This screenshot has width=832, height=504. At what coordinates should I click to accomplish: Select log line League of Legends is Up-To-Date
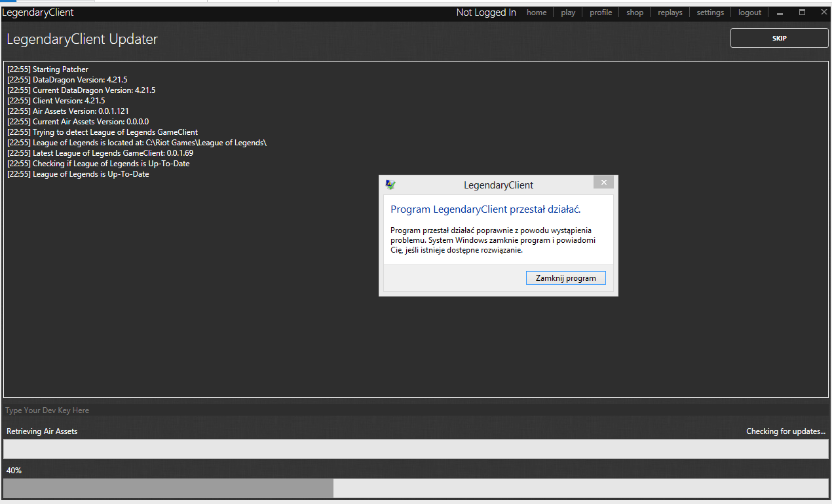(x=78, y=174)
